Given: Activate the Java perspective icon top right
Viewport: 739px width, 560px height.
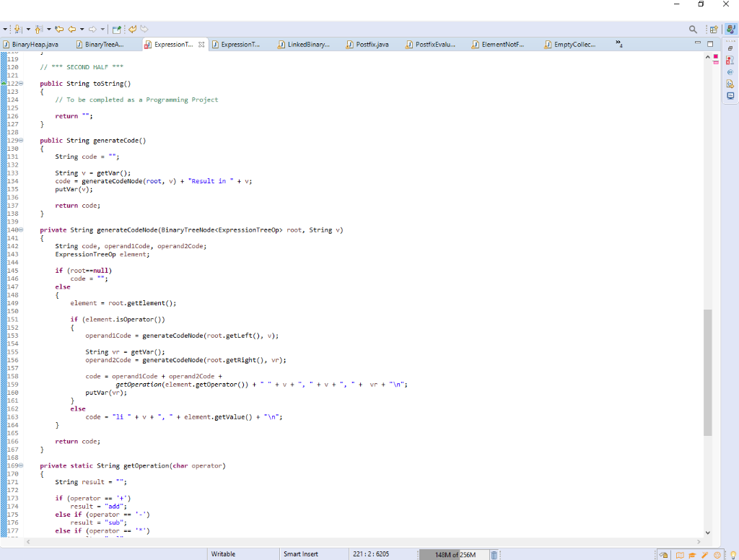Looking at the screenshot, I should (730, 29).
